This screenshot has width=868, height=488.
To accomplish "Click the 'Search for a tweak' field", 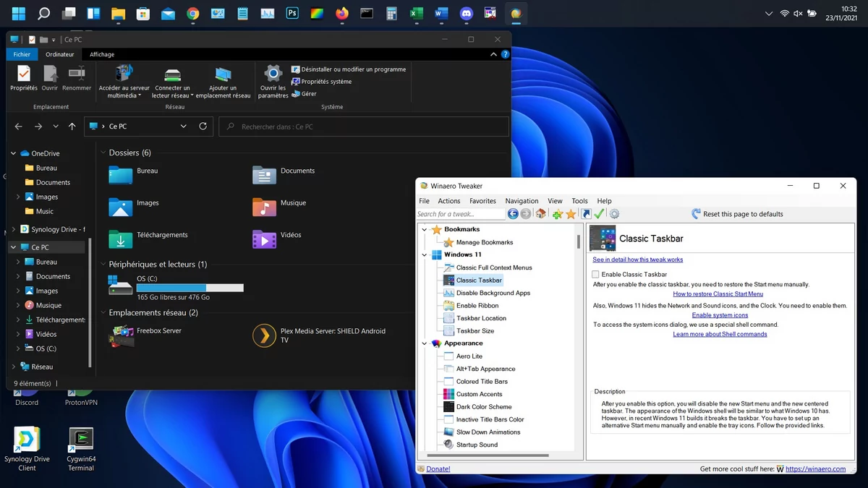I will (461, 214).
